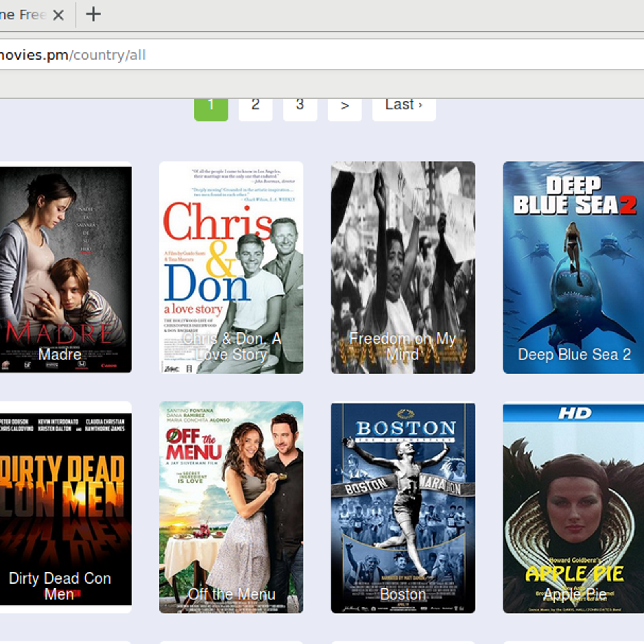Go to page 1 of results
The height and width of the screenshot is (644, 644).
(211, 109)
